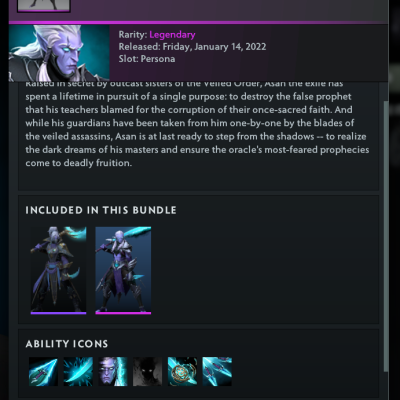The height and width of the screenshot is (400, 400).
Task: Click the vertical scrollbar of the details panel
Action: [386, 236]
